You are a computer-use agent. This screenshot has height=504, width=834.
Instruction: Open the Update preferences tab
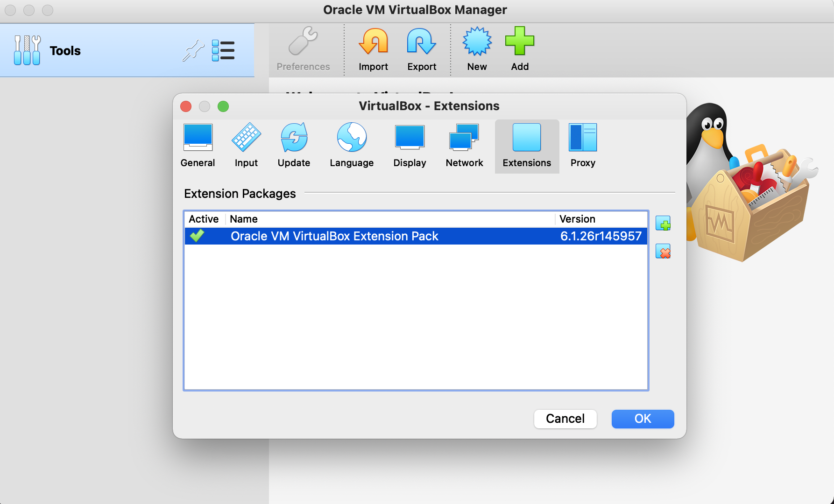[294, 146]
